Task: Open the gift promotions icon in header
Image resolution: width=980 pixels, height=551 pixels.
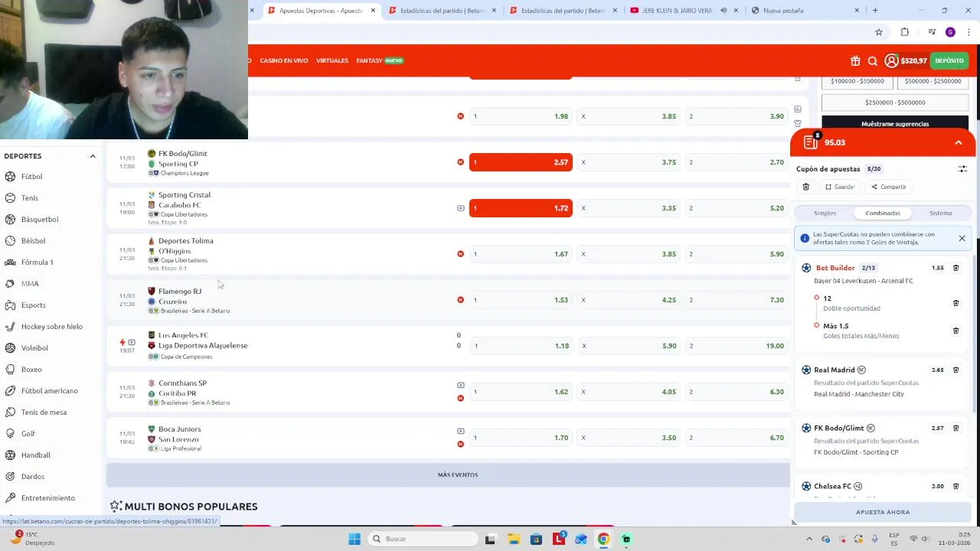Action: (855, 61)
